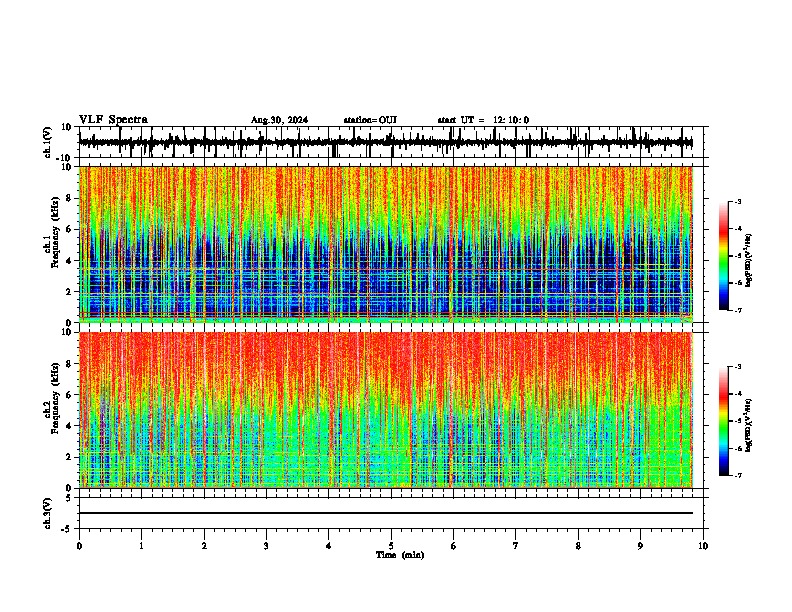Click the ch.2 spectrogram plot

[x=386, y=410]
